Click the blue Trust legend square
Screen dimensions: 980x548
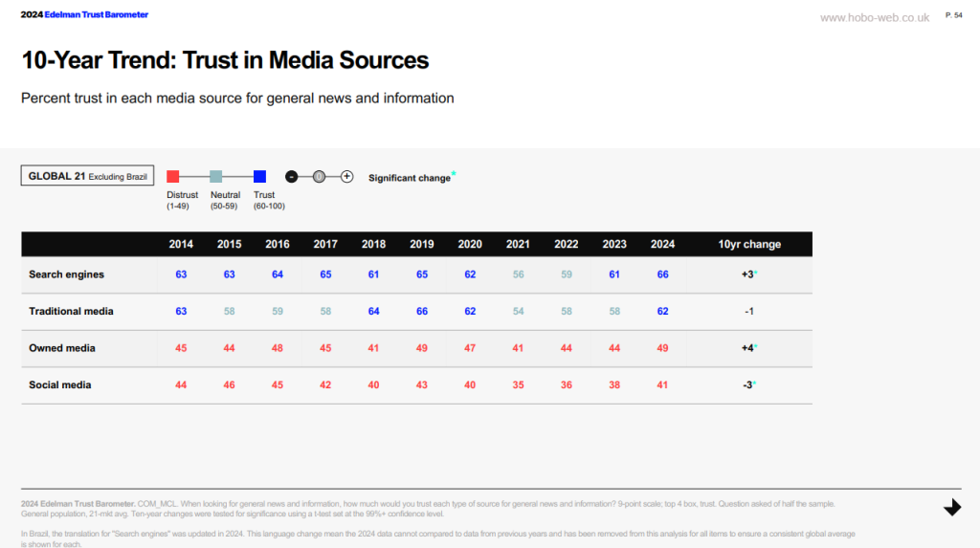(x=259, y=176)
